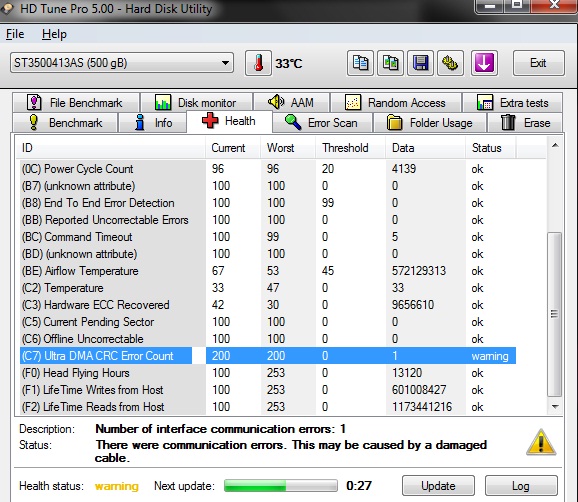Open the Extra tests tab
Screen dimensions: 578x502
512,102
